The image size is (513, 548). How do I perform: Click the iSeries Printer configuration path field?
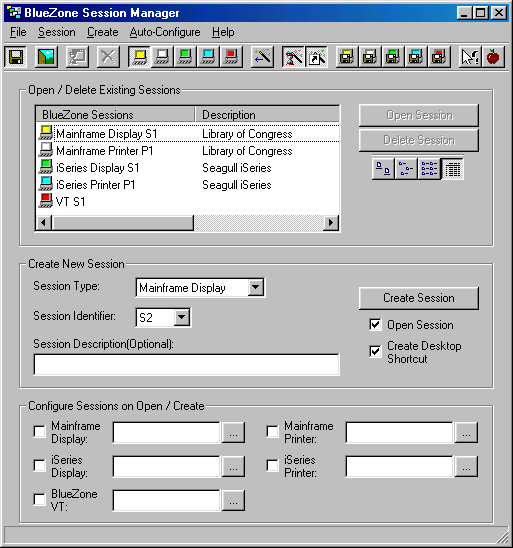(399, 466)
